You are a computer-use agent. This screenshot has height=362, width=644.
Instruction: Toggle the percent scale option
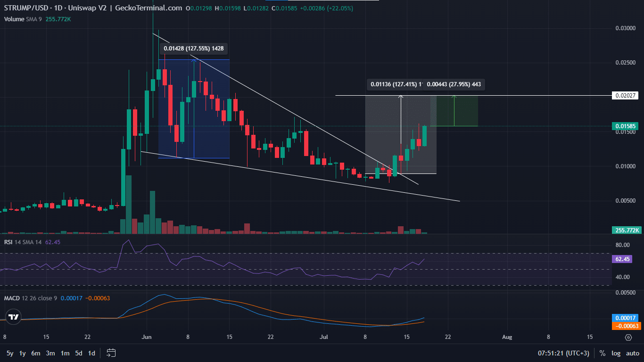click(603, 353)
